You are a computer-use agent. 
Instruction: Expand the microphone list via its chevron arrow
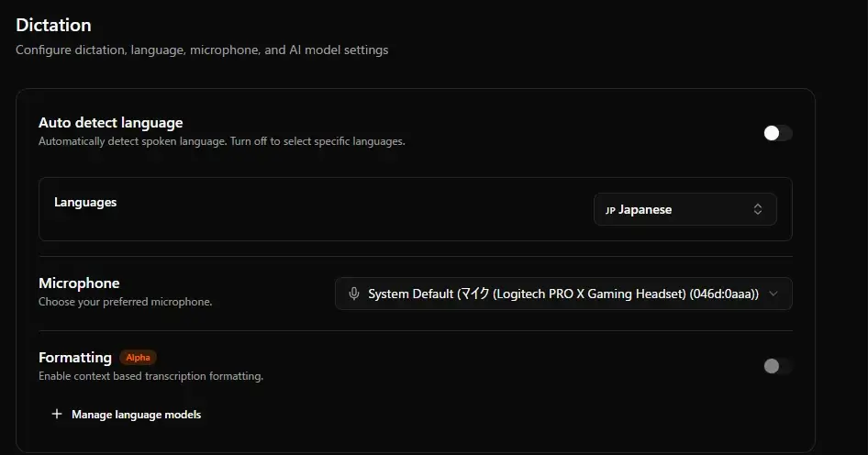pos(773,294)
